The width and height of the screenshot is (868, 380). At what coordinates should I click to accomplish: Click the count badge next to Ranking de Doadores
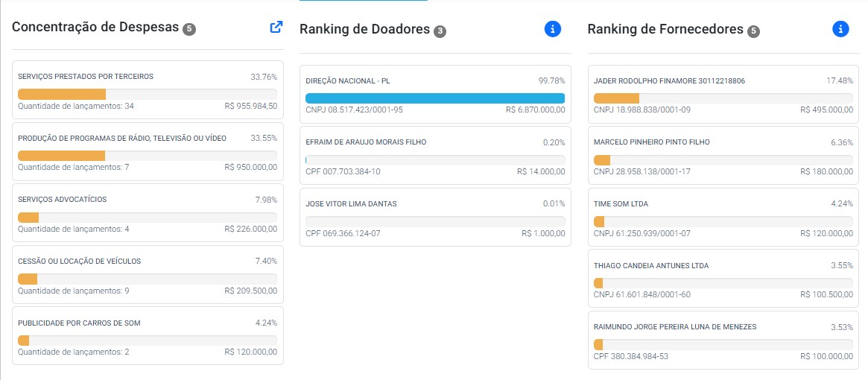tap(440, 31)
